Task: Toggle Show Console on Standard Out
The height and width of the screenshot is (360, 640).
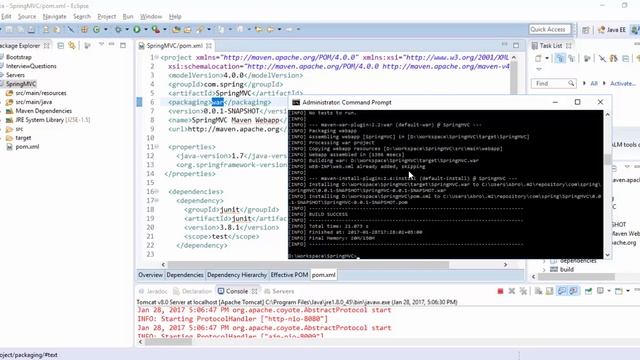Action: click(562, 291)
